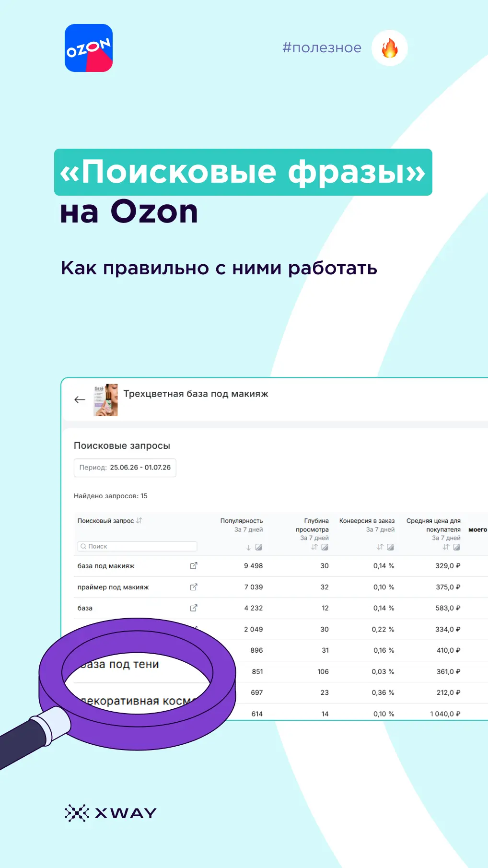
Task: Open the chart icon under Средняя цена
Action: point(456,547)
